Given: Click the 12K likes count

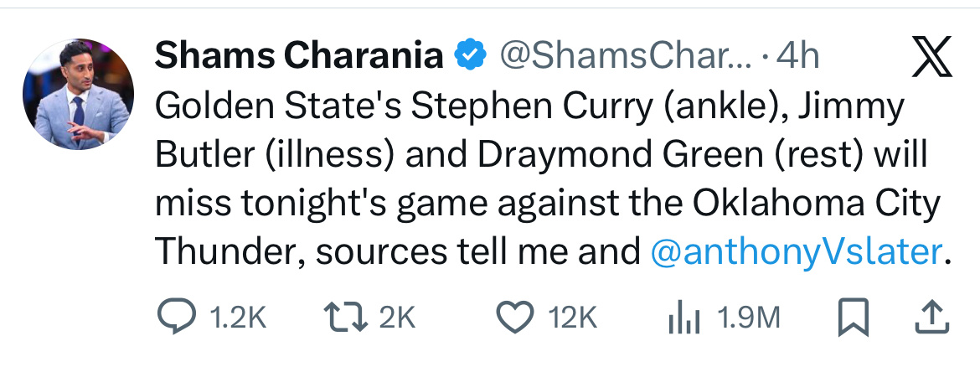Looking at the screenshot, I should pos(574,317).
